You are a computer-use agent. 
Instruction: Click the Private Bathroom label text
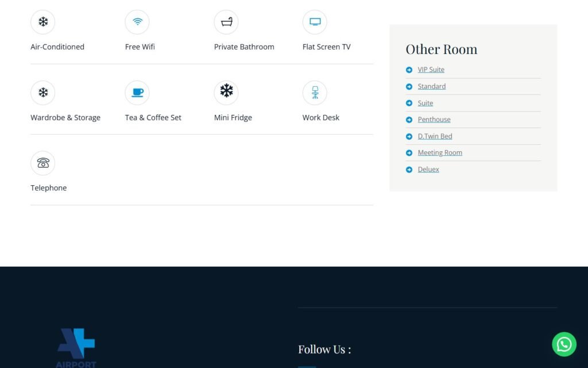pos(244,47)
